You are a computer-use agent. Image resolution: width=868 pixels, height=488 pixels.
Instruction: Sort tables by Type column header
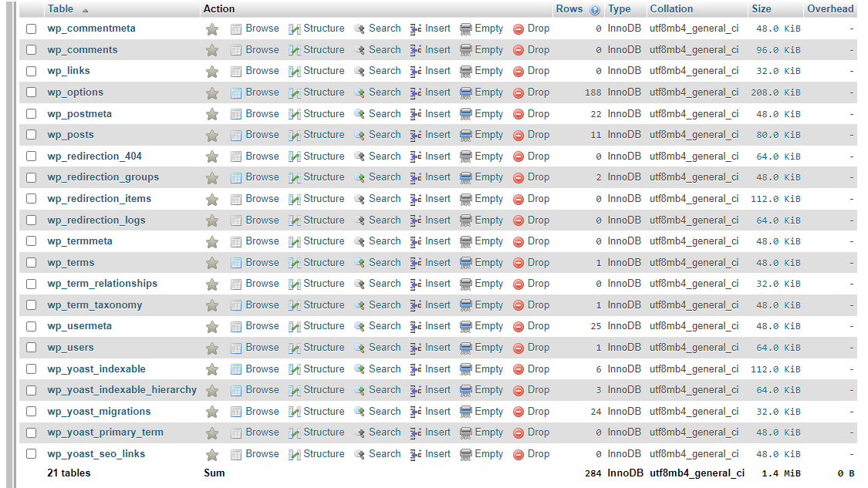click(619, 8)
